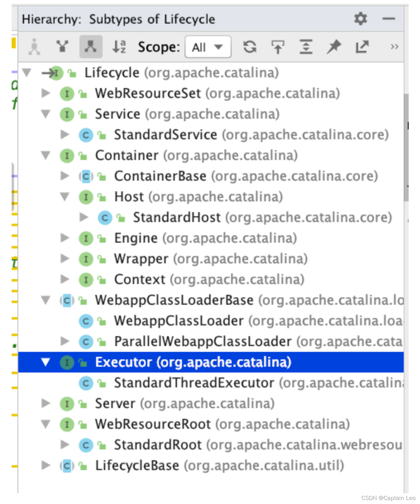Select WebResourceSet in the tree

pos(211,93)
